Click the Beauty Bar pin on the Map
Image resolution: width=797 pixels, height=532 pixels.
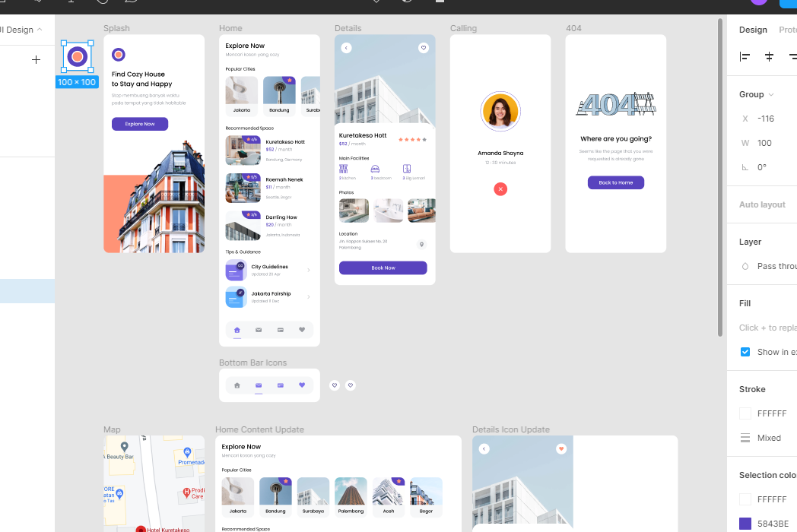(x=124, y=447)
